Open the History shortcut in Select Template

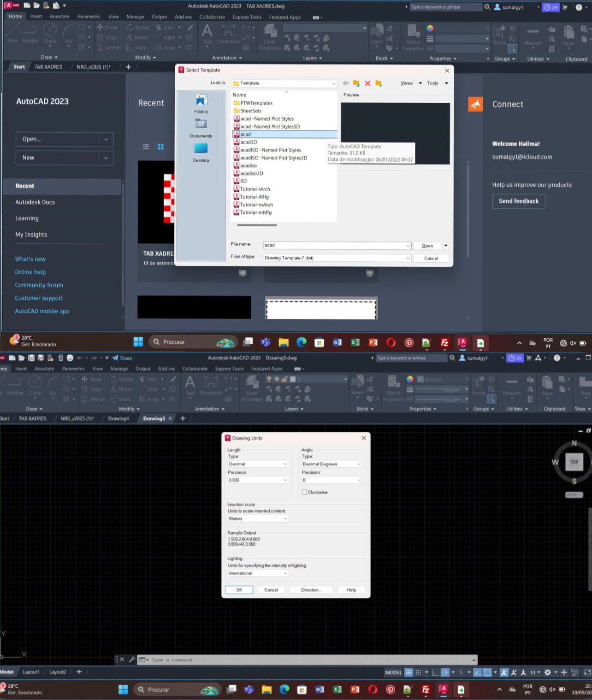click(x=201, y=104)
